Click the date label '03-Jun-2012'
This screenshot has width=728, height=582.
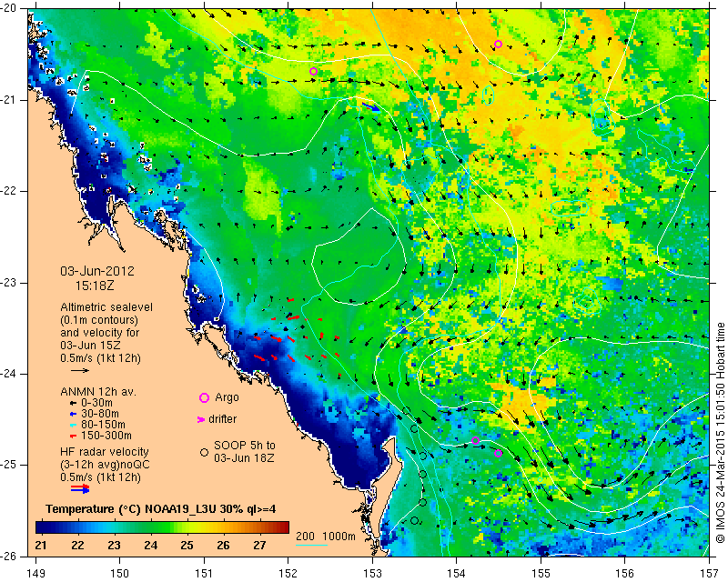pos(97,271)
